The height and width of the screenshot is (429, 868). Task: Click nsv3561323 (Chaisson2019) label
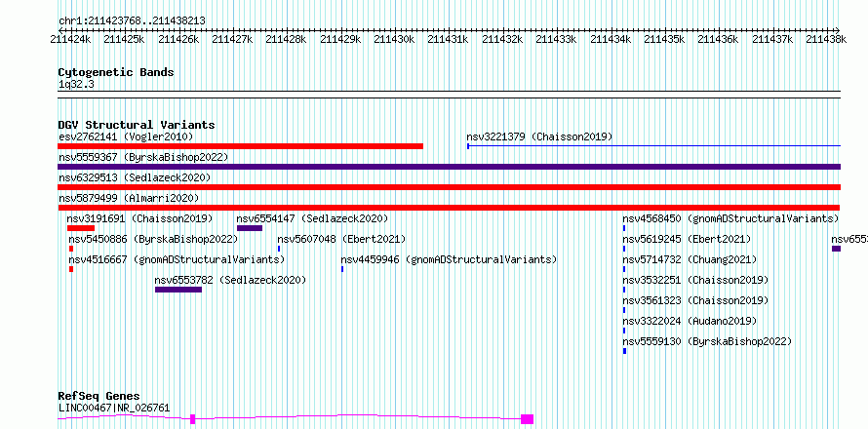(695, 300)
